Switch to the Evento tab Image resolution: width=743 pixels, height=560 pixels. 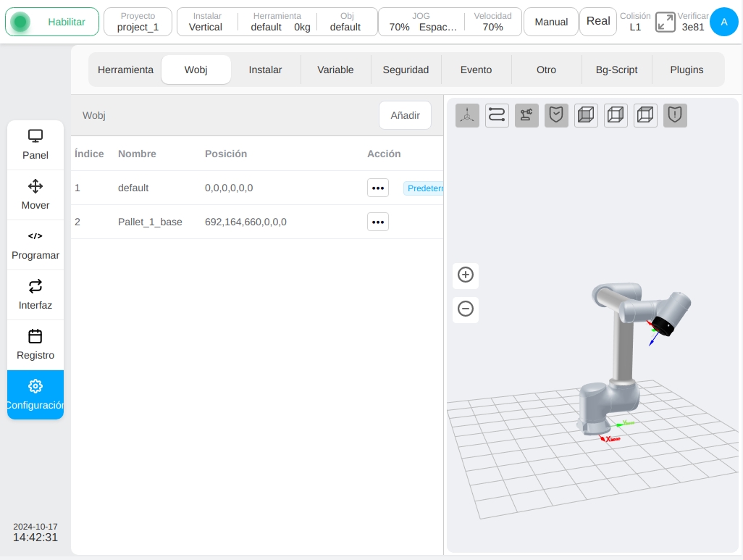point(477,70)
